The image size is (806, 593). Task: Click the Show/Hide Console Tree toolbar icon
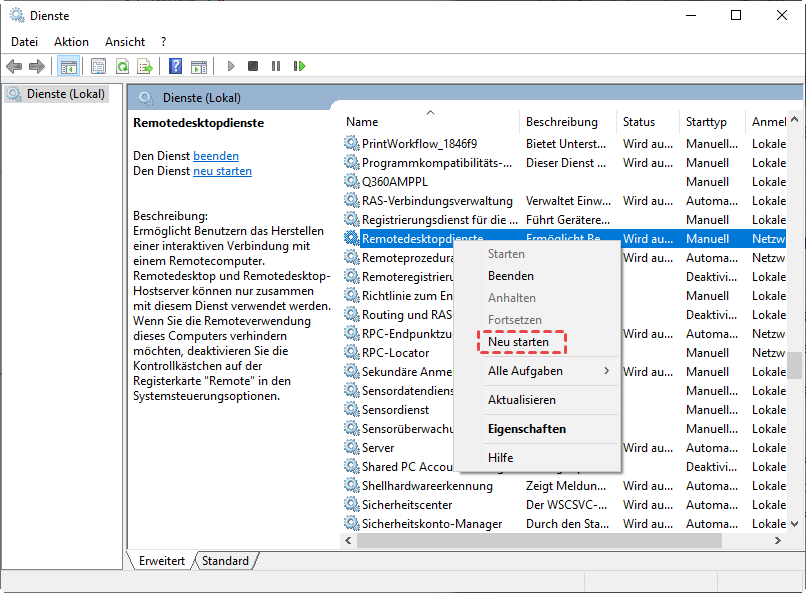click(69, 66)
